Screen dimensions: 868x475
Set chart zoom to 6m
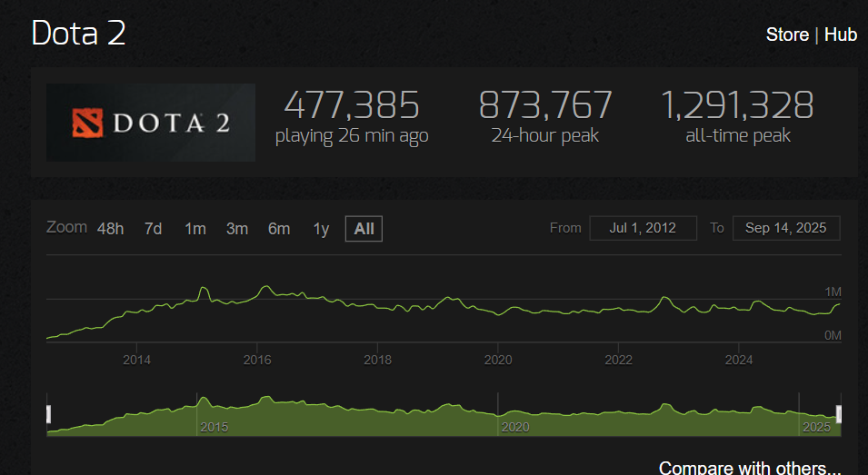click(x=279, y=228)
